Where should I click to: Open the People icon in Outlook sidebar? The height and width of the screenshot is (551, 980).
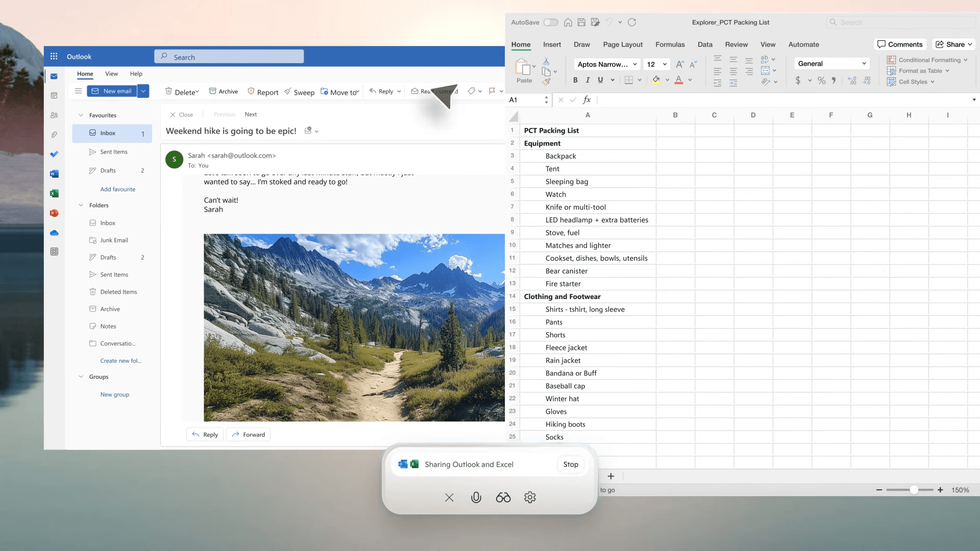click(54, 115)
